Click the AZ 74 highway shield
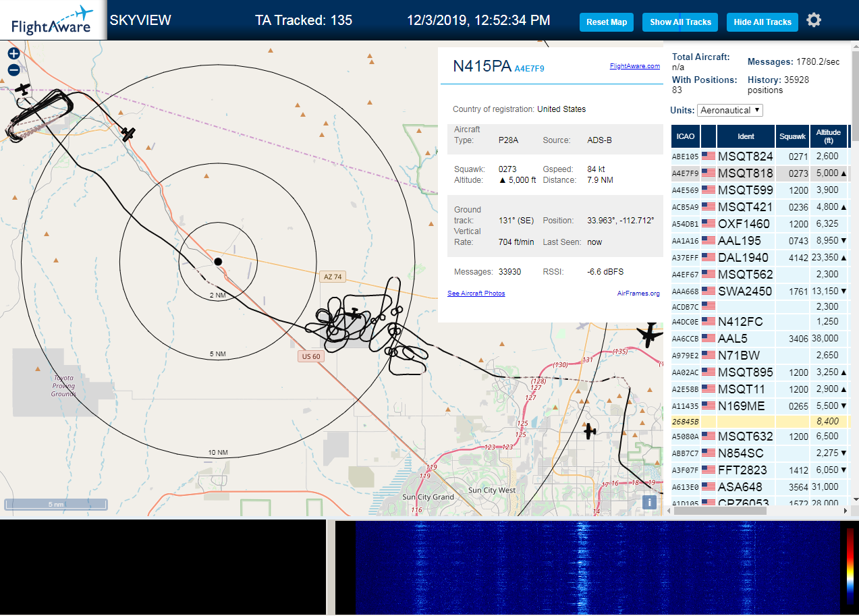This screenshot has width=859, height=616. coord(333,277)
